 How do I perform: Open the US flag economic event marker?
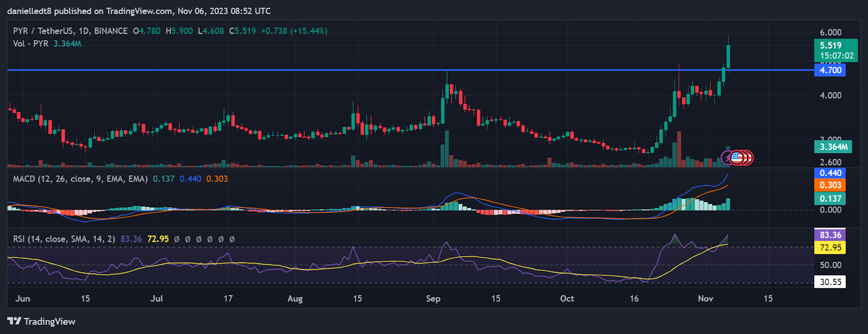pos(736,158)
